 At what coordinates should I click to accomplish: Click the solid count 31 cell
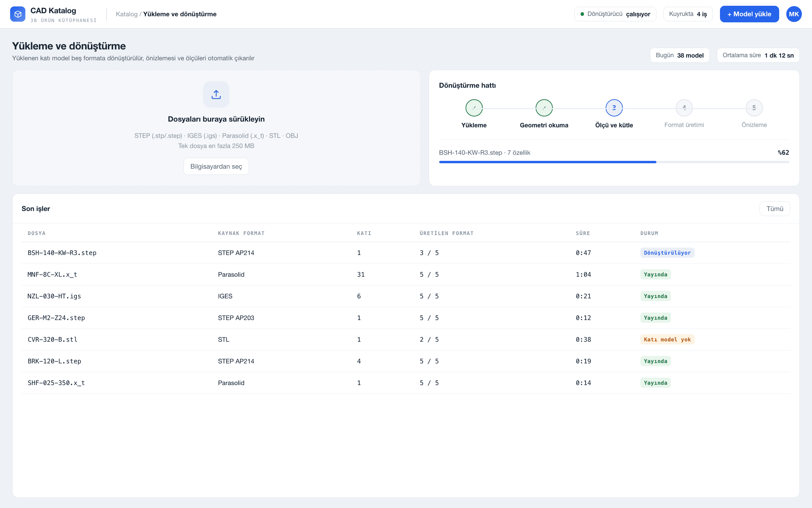(x=361, y=275)
